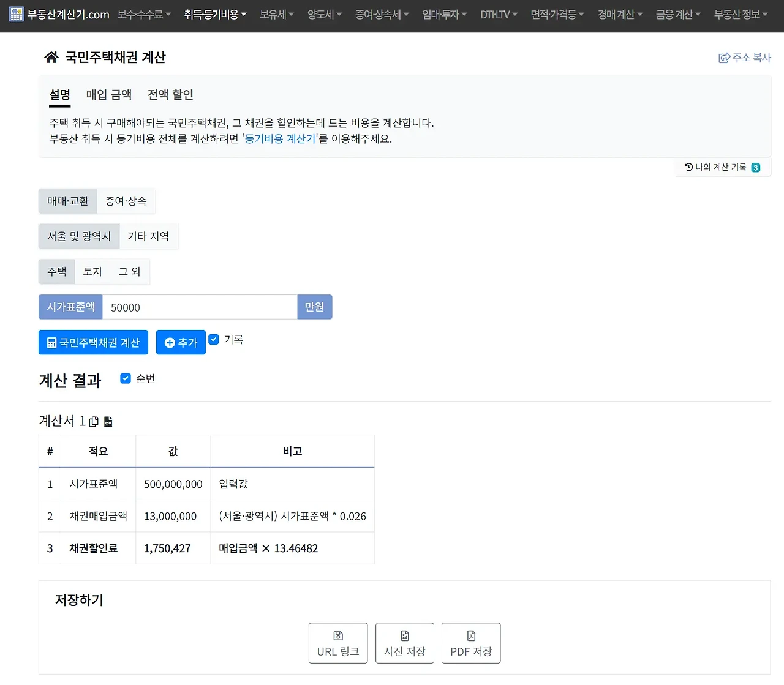
Task: Click the 시가표준액 input field
Action: 200,307
